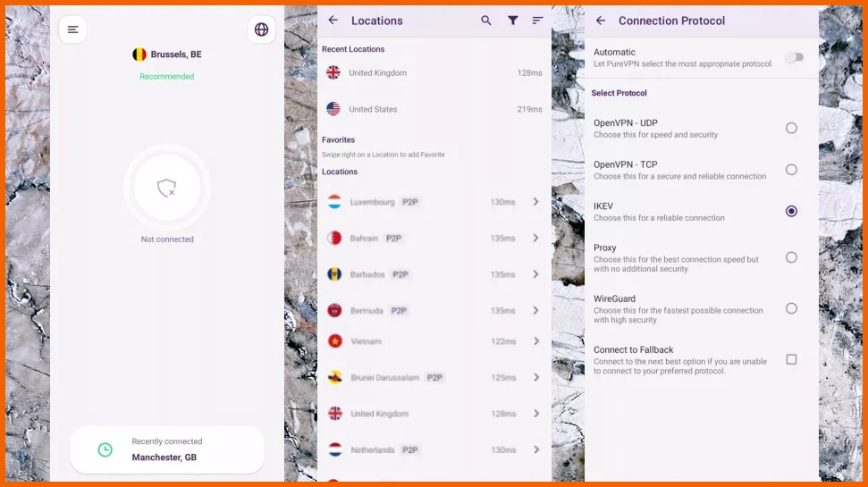Viewport: 868px width, 487px height.
Task: Expand the Barbados location chevron
Action: [x=535, y=274]
